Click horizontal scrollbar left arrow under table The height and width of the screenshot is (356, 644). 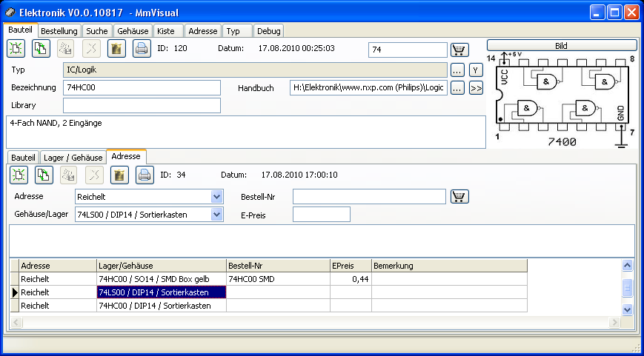pos(16,322)
